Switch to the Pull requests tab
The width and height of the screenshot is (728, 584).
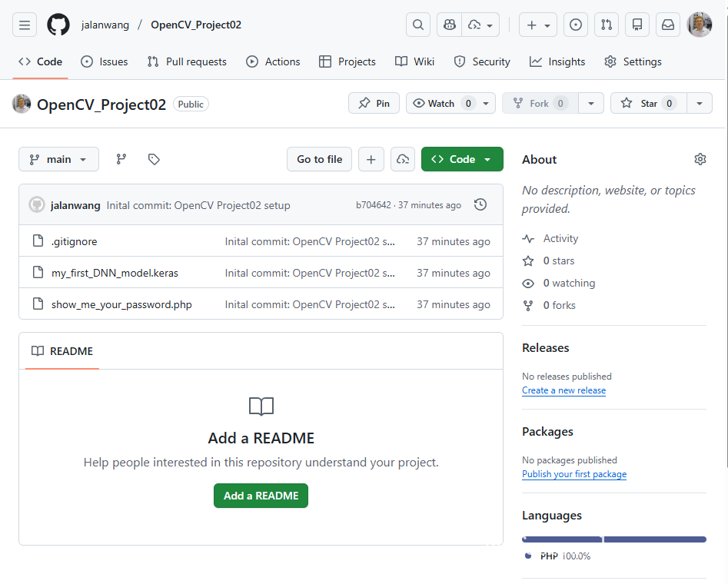(x=187, y=61)
